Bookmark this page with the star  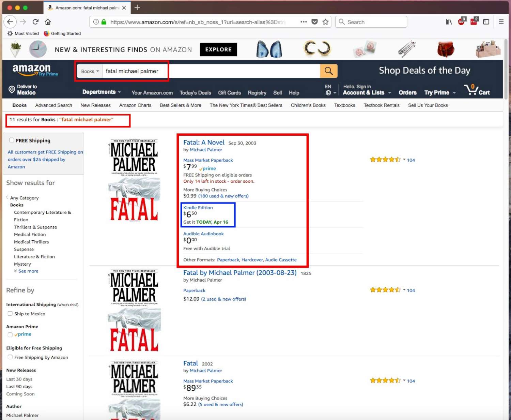(x=326, y=22)
